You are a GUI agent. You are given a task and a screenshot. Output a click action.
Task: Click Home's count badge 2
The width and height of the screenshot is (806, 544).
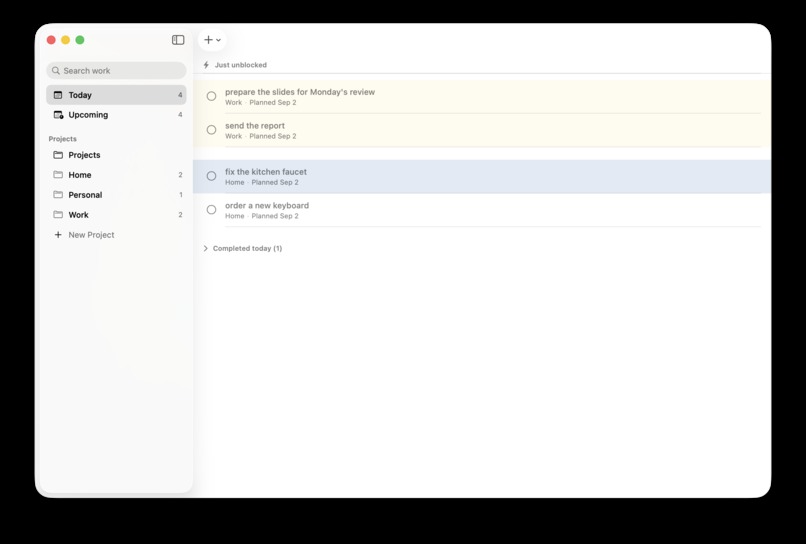[x=180, y=175]
